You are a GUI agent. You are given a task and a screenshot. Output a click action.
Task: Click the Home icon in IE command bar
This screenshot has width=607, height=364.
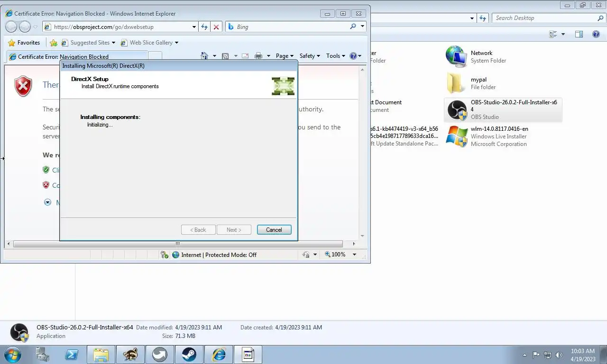click(x=204, y=56)
